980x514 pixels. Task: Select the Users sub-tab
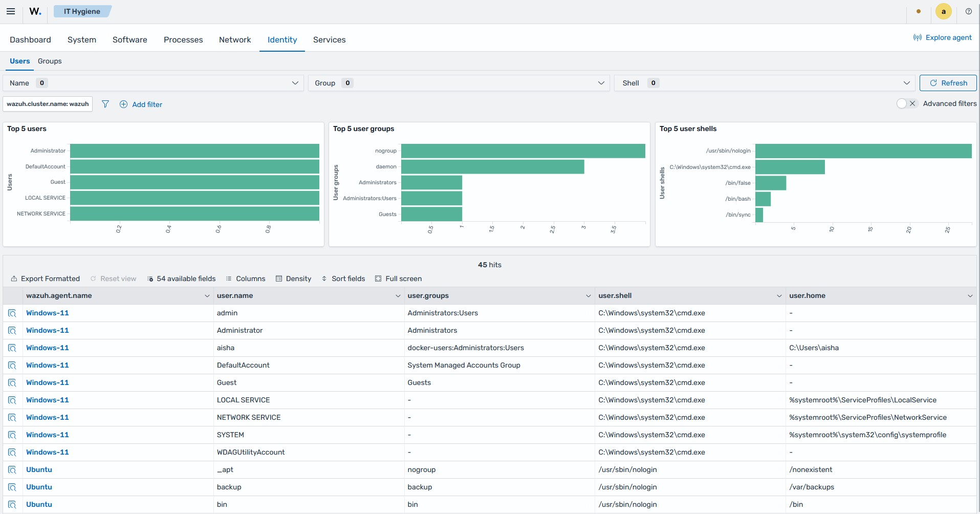[20, 61]
